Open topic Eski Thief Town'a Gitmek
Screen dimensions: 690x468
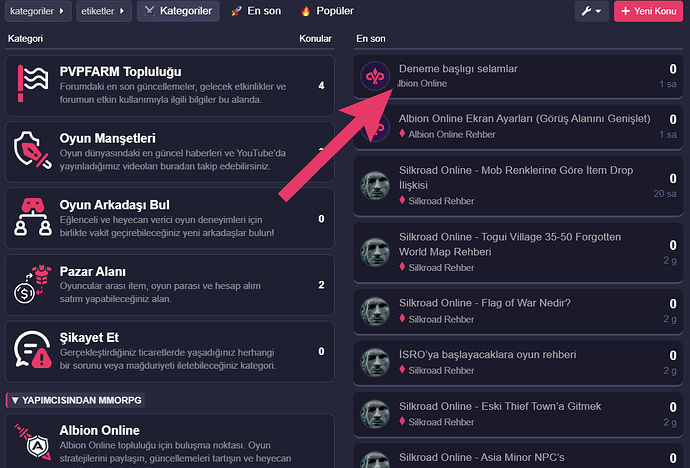click(500, 406)
